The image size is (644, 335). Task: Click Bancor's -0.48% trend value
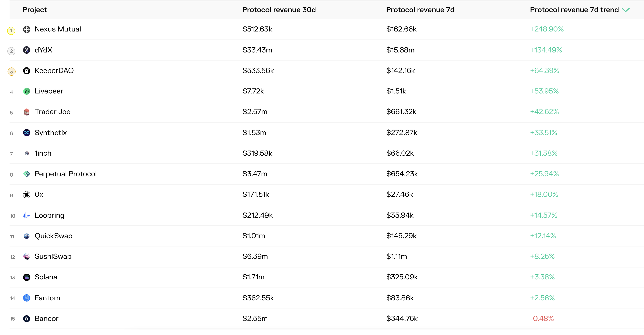(542, 319)
